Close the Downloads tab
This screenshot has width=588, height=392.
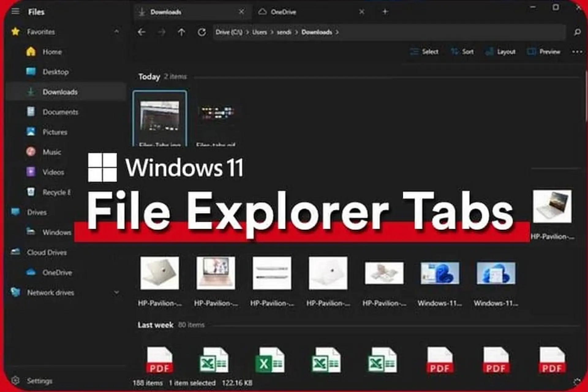click(x=241, y=12)
